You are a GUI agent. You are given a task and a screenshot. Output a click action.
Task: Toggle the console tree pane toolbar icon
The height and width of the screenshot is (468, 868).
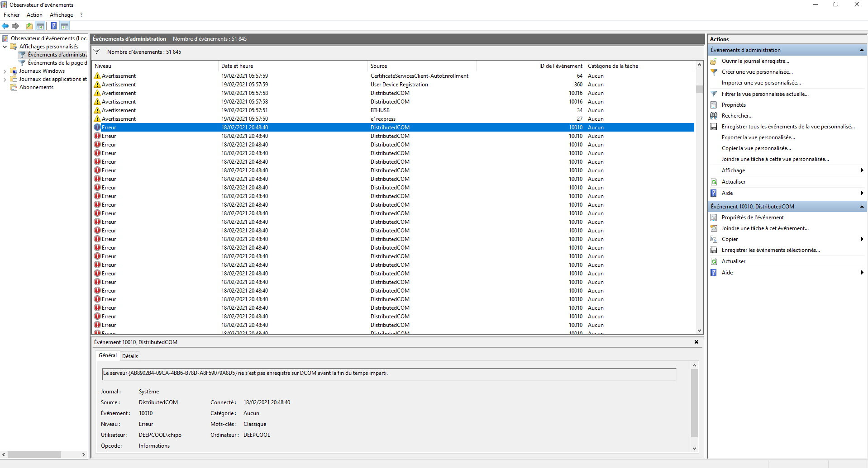[40, 26]
